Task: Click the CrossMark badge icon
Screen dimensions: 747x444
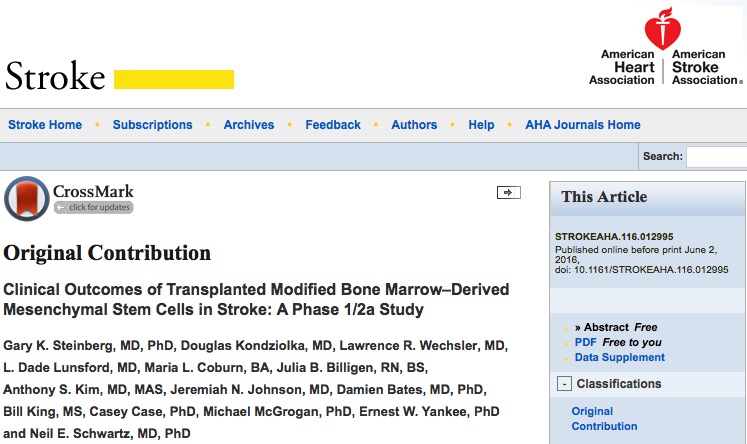Action: coord(27,199)
